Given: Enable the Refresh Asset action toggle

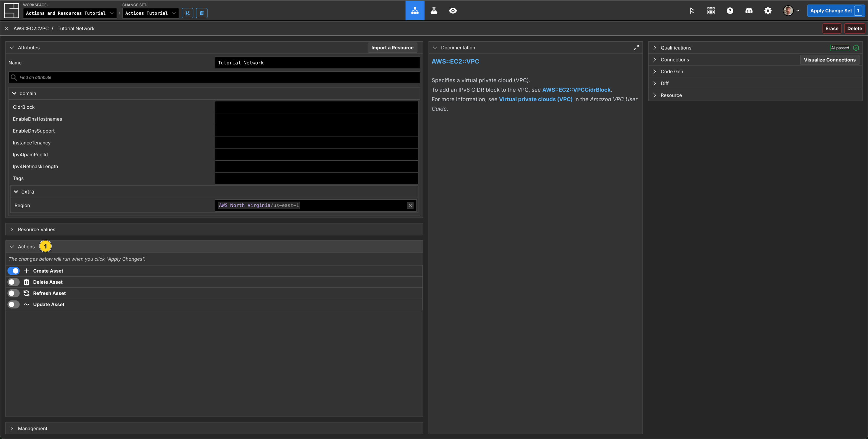Looking at the screenshot, I should (14, 293).
